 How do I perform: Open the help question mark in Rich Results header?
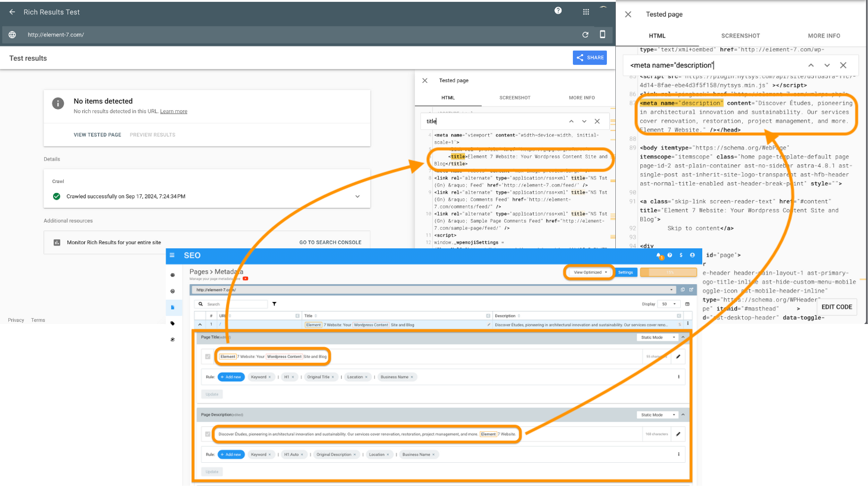coord(558,11)
